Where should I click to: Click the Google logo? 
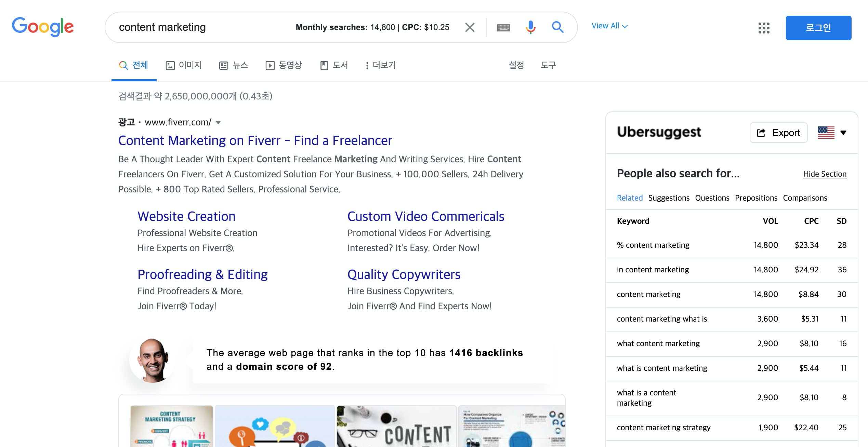coord(43,27)
